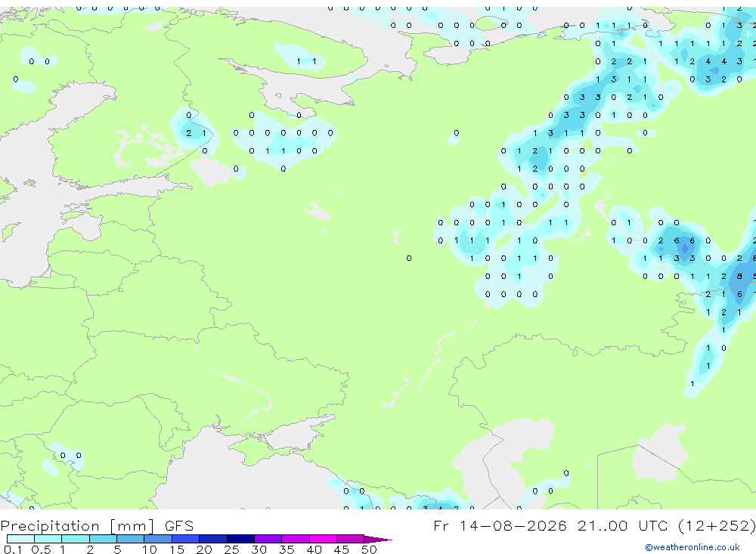The image size is (756, 554).
Task: Pick the 15–20 mm blue legend swatch
Action: click(x=186, y=539)
